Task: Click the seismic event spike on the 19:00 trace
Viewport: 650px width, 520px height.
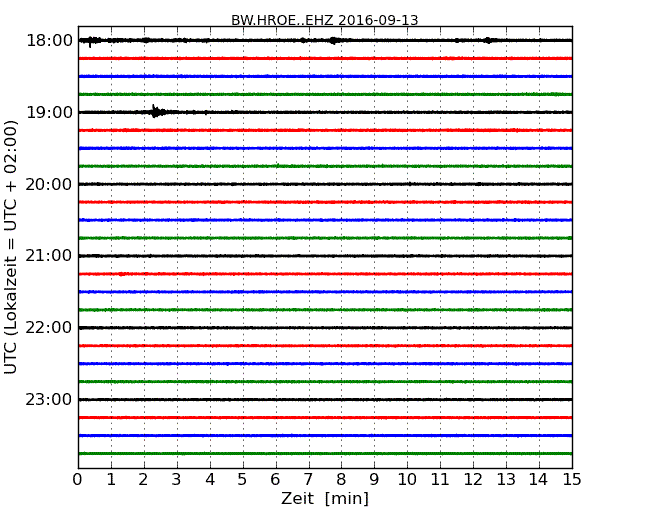Action: [x=157, y=111]
